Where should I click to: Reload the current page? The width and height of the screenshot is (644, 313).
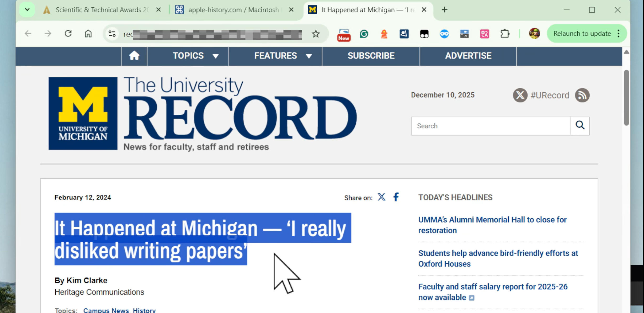[68, 34]
